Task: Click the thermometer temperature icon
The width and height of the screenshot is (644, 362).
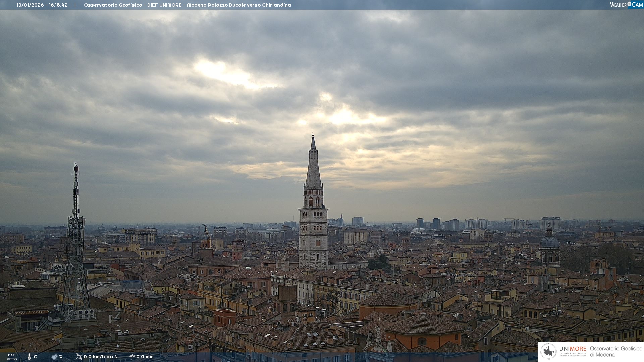Action: pos(29,357)
